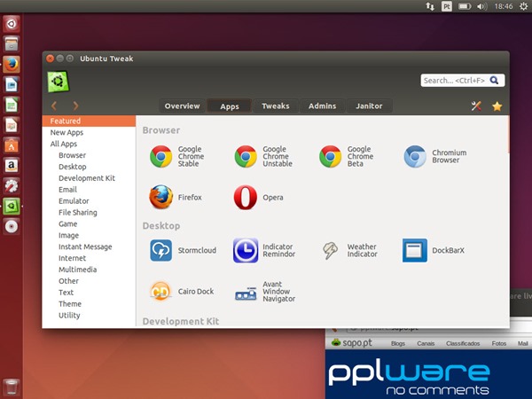The width and height of the screenshot is (532, 399).
Task: Select Featured in the sidebar
Action: (x=89, y=121)
